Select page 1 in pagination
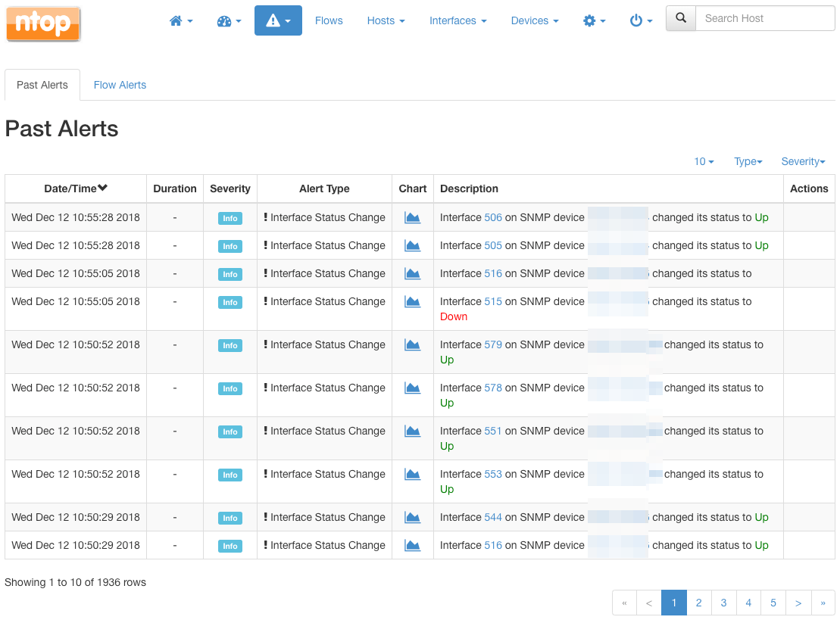The image size is (840, 620). (x=674, y=603)
